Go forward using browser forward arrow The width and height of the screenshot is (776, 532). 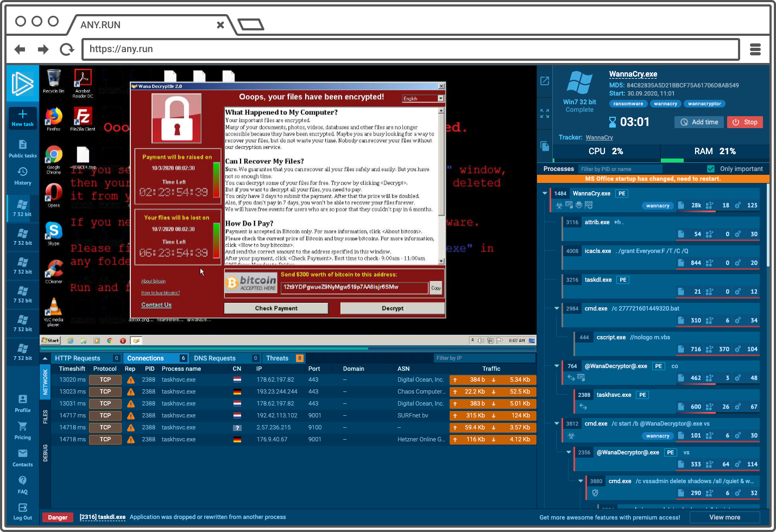(x=43, y=49)
